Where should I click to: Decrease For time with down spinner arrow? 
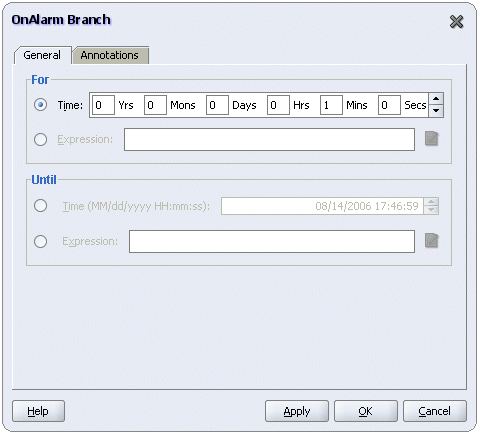pyautogui.click(x=436, y=111)
